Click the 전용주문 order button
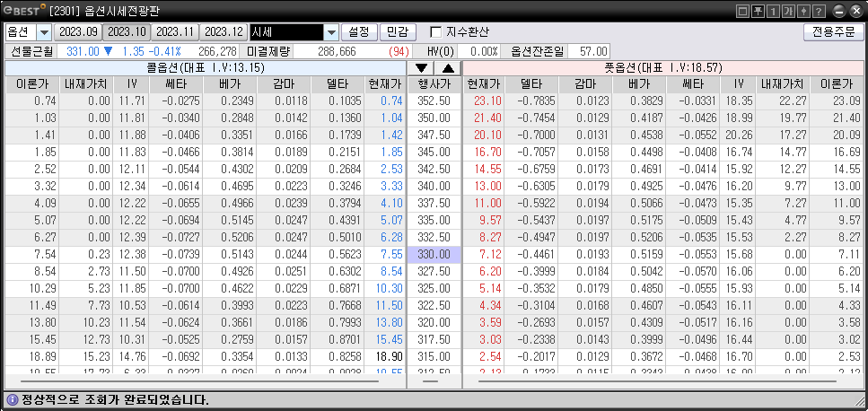This screenshot has width=868, height=411. coord(833,32)
